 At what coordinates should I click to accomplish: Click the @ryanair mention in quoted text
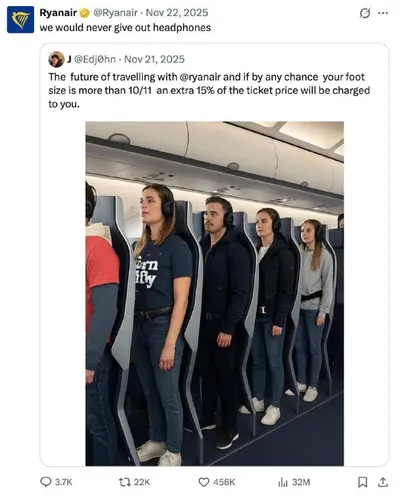[x=200, y=77]
